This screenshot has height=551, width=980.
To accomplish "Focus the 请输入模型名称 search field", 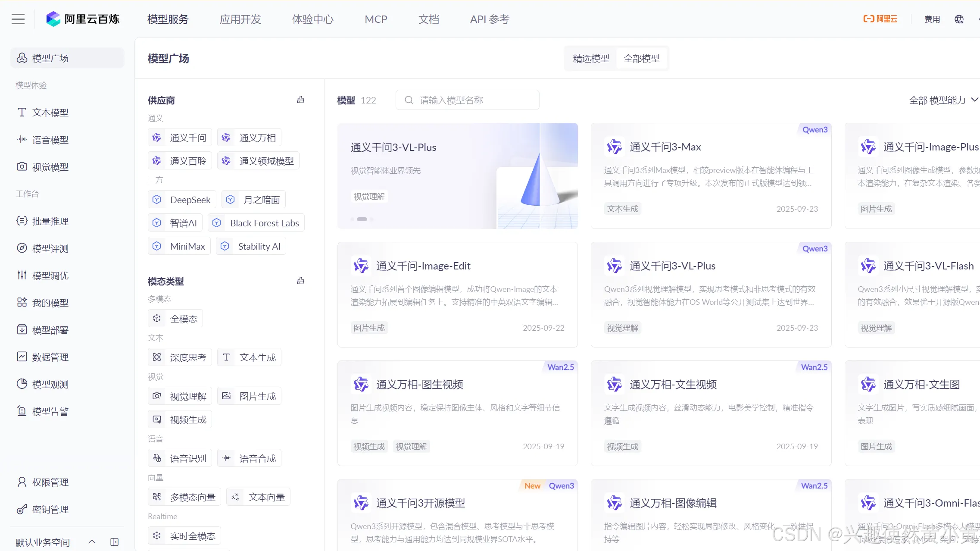I will pyautogui.click(x=467, y=100).
